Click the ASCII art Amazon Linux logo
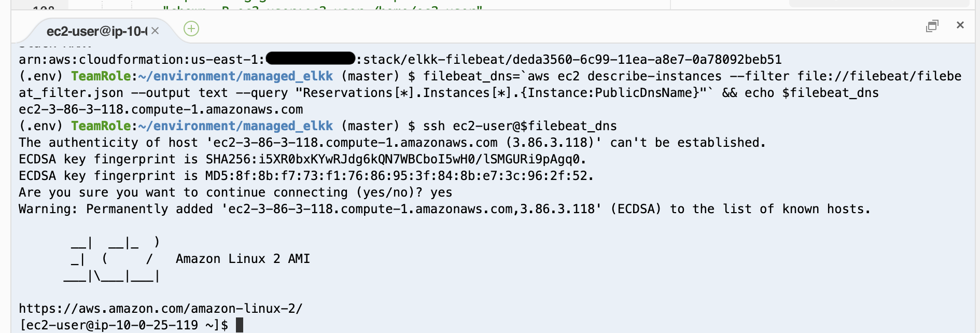 pos(112,259)
